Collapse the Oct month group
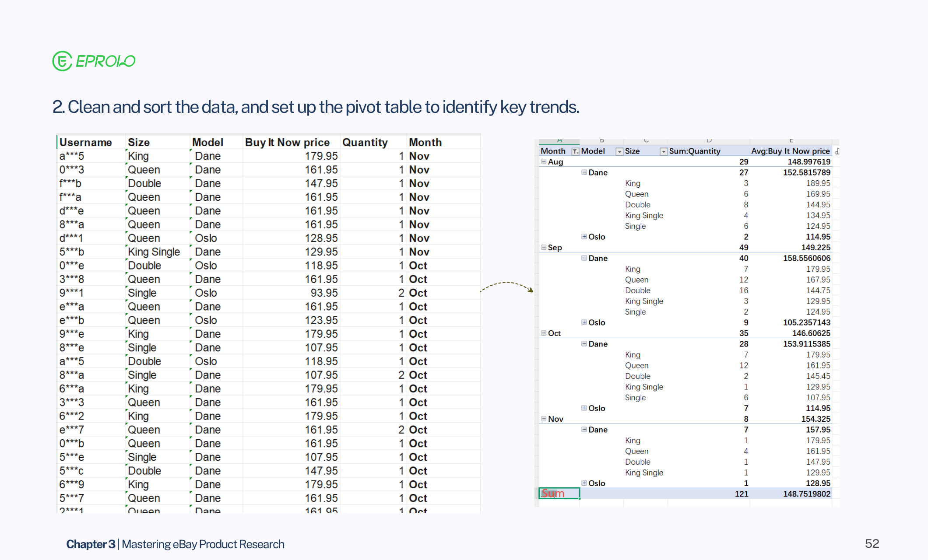 pos(544,333)
